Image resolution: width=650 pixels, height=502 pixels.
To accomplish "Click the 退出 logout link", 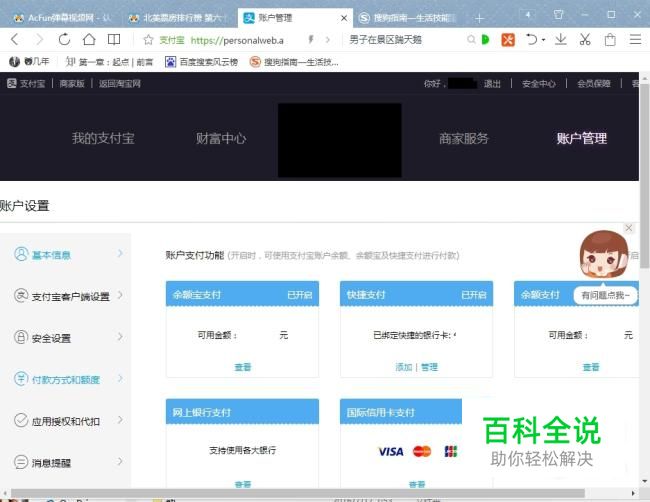I will pos(492,84).
